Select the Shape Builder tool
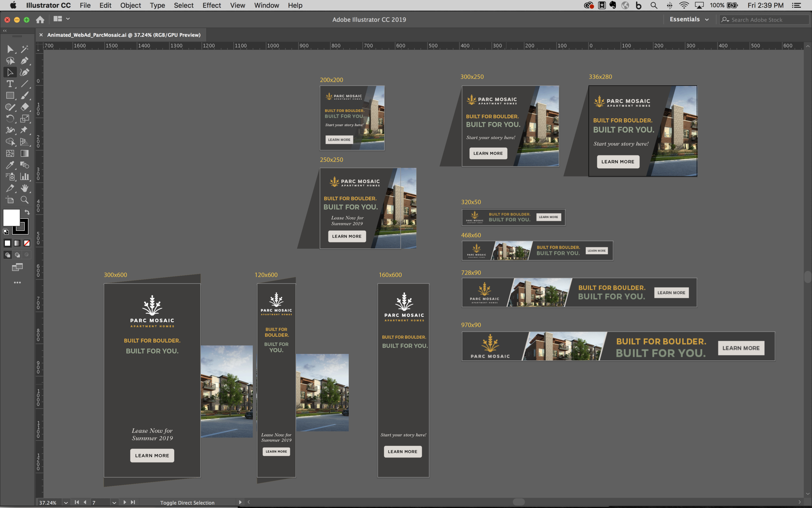 point(10,142)
